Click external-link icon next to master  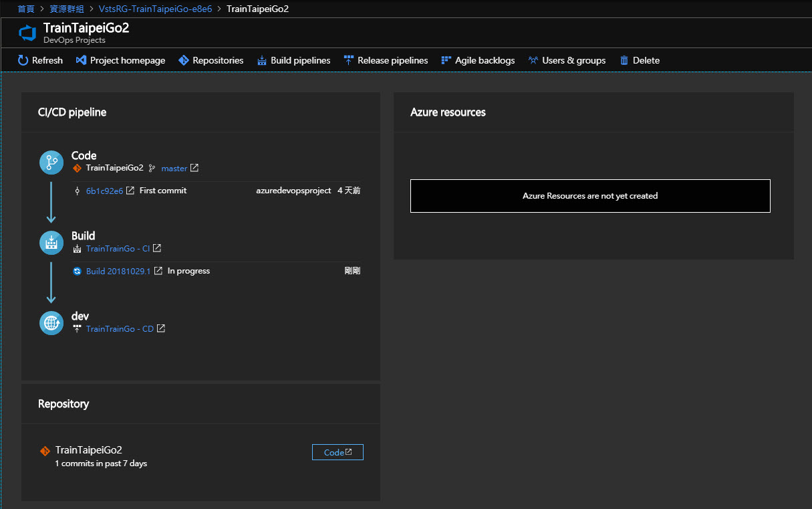click(194, 168)
